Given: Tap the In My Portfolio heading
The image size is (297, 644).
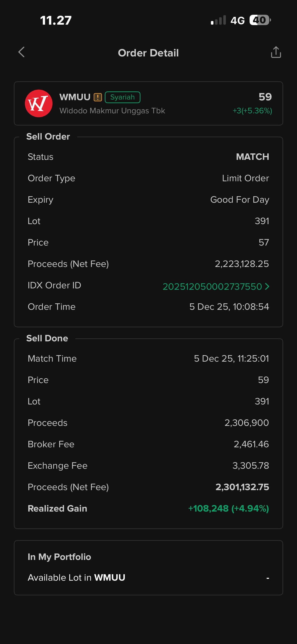Looking at the screenshot, I should (x=59, y=557).
